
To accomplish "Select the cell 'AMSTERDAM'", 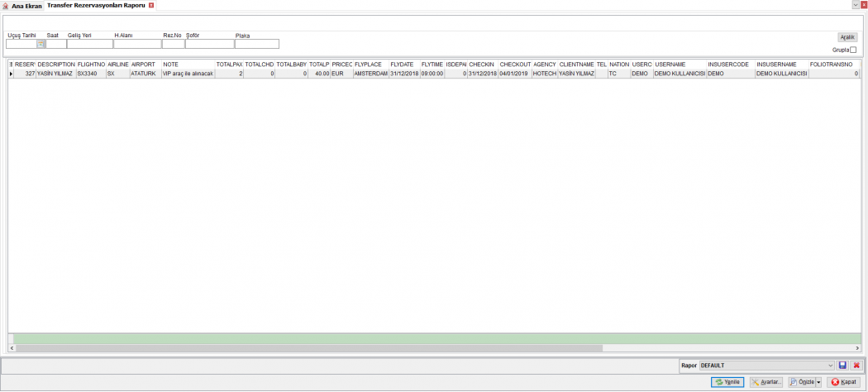I will point(370,73).
